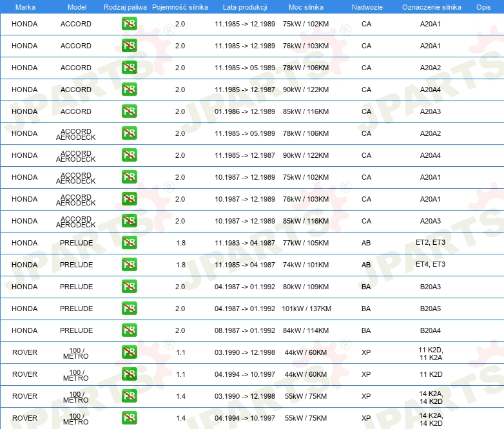Click petrol icon in Rover 1.1 04.1994->10.1997 row
The width and height of the screenshot is (504, 429).
tap(129, 374)
